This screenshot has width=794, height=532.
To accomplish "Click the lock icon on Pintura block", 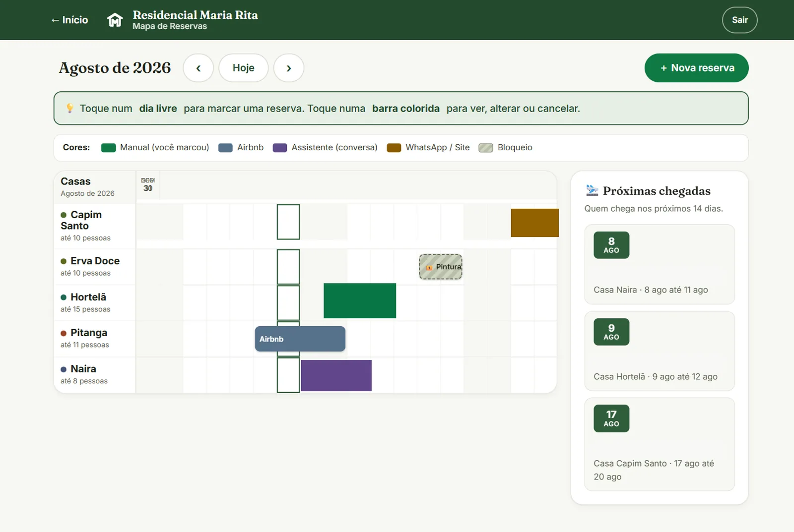I will [x=429, y=267].
